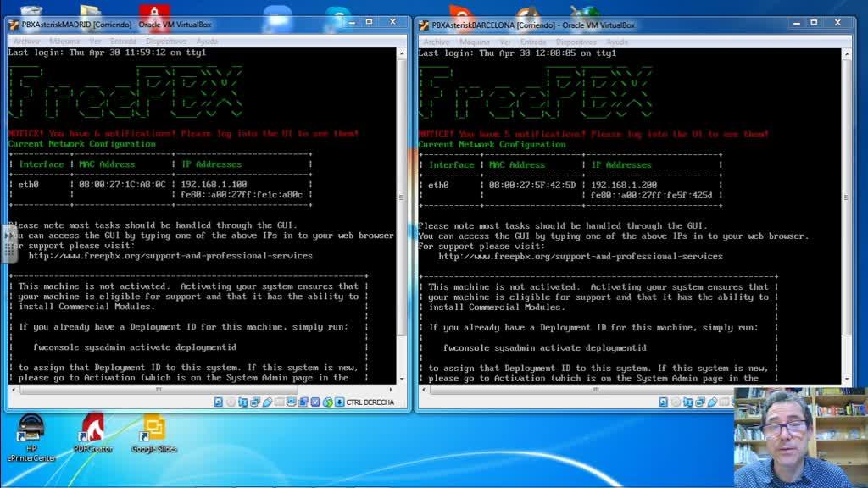Click webcam presenter video thumbnail

[x=801, y=438]
